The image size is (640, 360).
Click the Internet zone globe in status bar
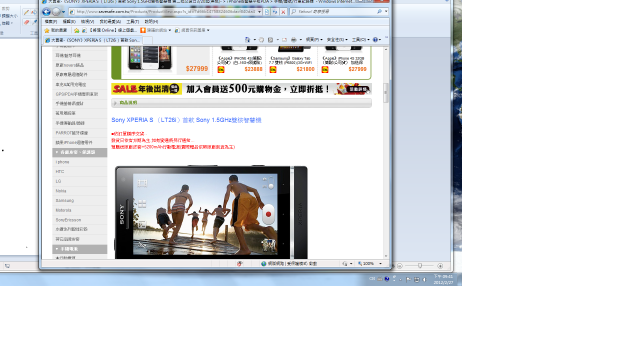[264, 264]
